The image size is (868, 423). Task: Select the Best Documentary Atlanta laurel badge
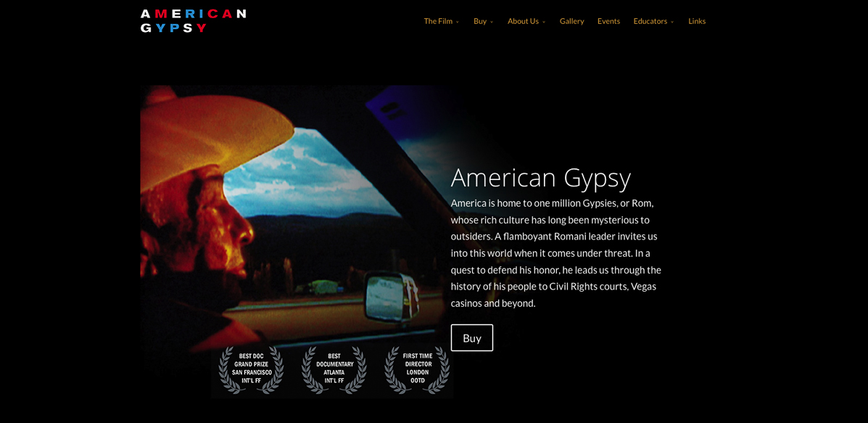click(334, 369)
